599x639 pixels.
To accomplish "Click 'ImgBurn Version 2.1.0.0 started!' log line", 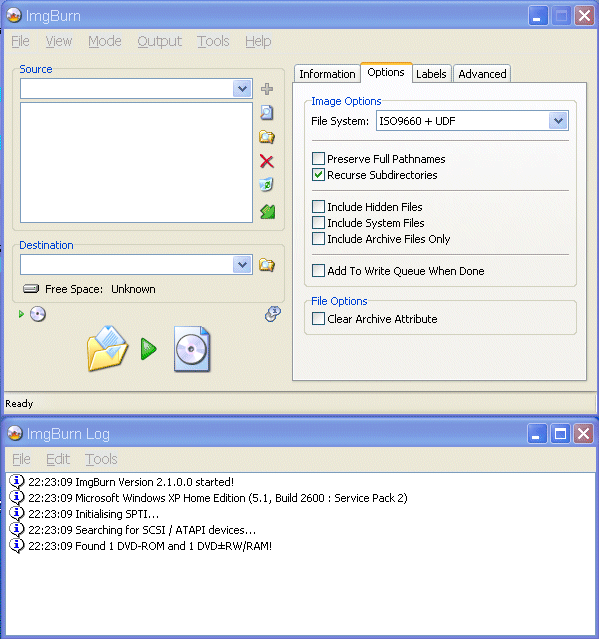I will [x=131, y=482].
